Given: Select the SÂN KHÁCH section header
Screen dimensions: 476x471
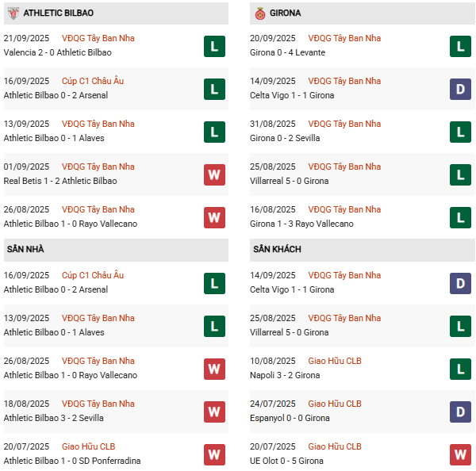Looking at the screenshot, I should [x=363, y=250].
